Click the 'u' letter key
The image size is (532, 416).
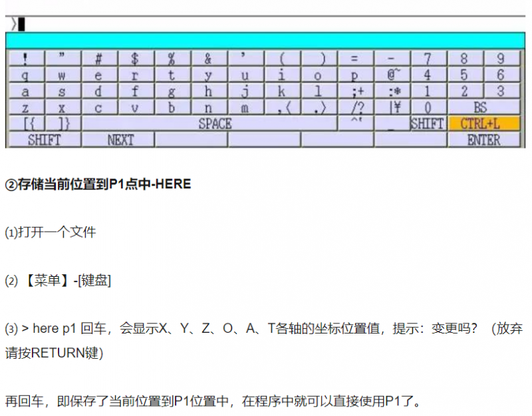pos(246,75)
